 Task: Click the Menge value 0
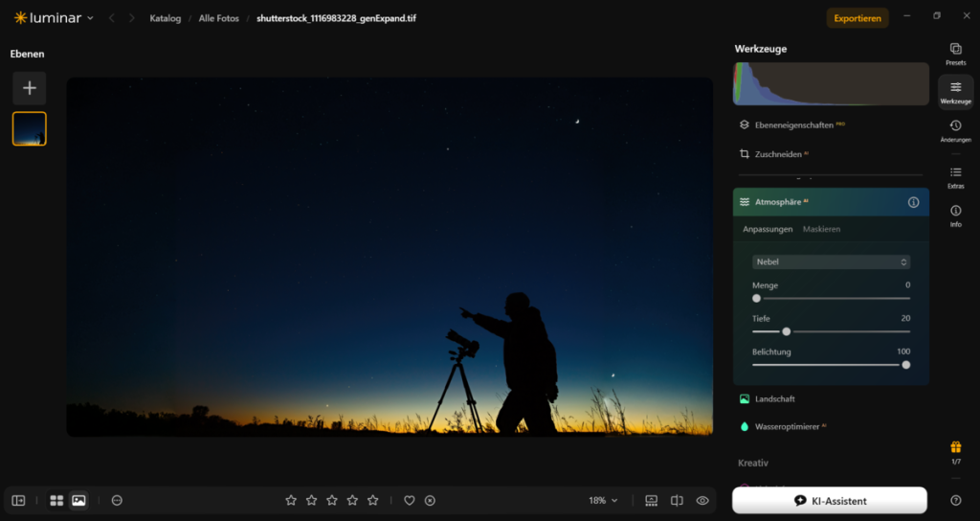[x=907, y=285]
